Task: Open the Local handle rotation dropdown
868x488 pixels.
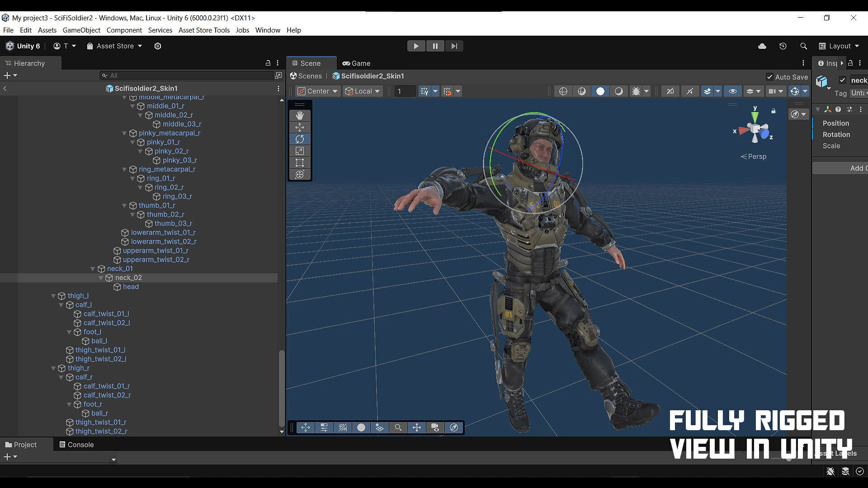Action: tap(363, 91)
